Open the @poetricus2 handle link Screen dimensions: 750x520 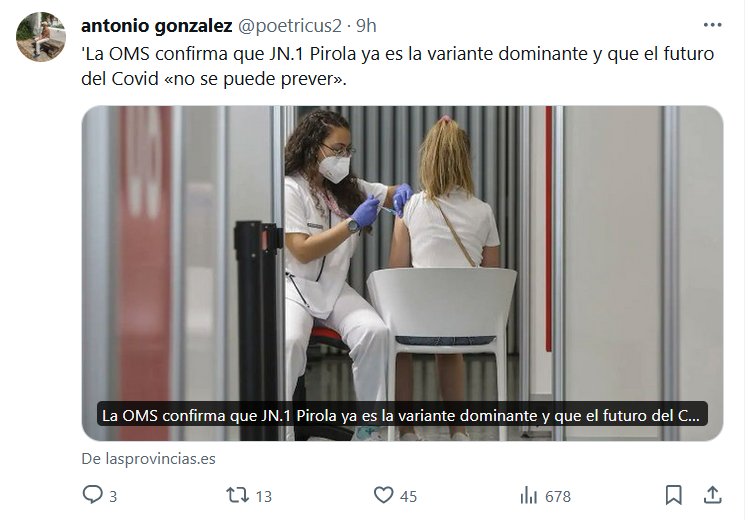click(290, 26)
